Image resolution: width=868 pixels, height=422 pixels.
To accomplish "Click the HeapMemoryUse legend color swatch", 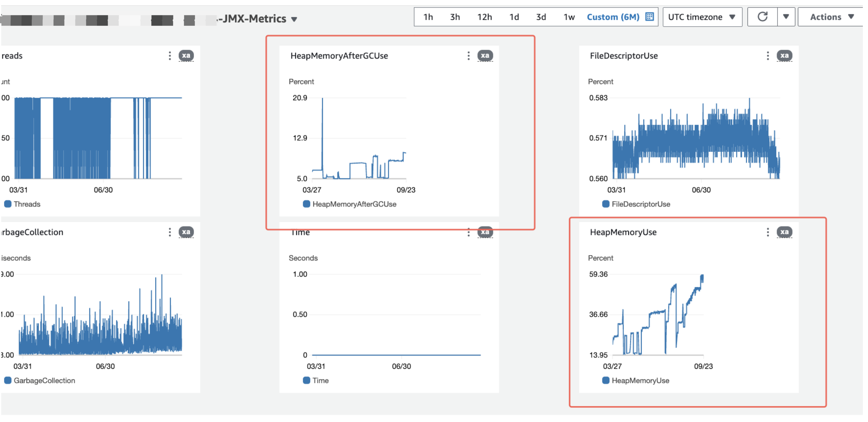I will (x=605, y=380).
